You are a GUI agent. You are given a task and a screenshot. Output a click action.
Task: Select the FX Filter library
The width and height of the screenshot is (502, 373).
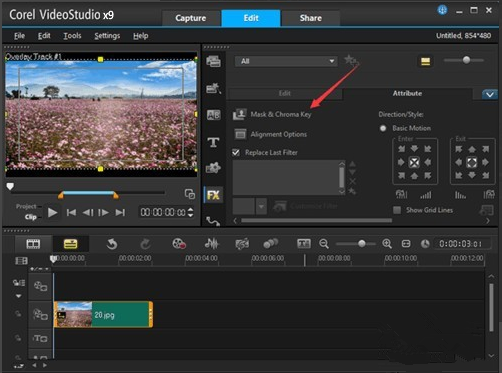coord(213,195)
